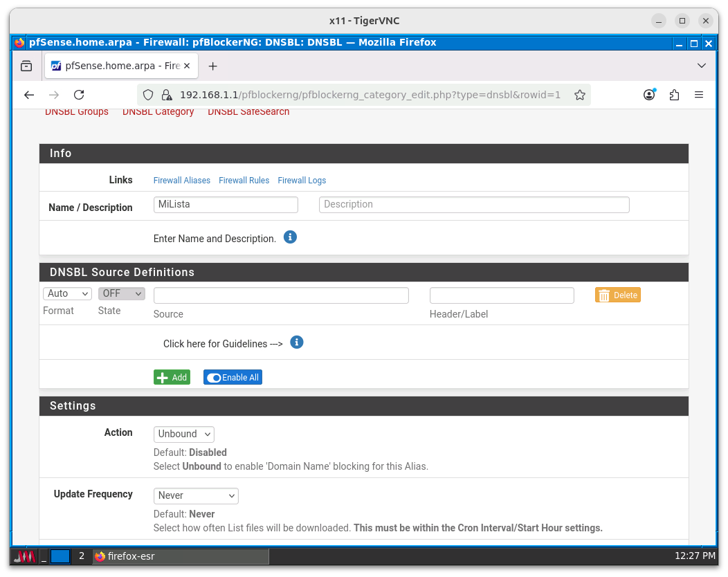Open the State dropdown set to OFF

tap(122, 293)
